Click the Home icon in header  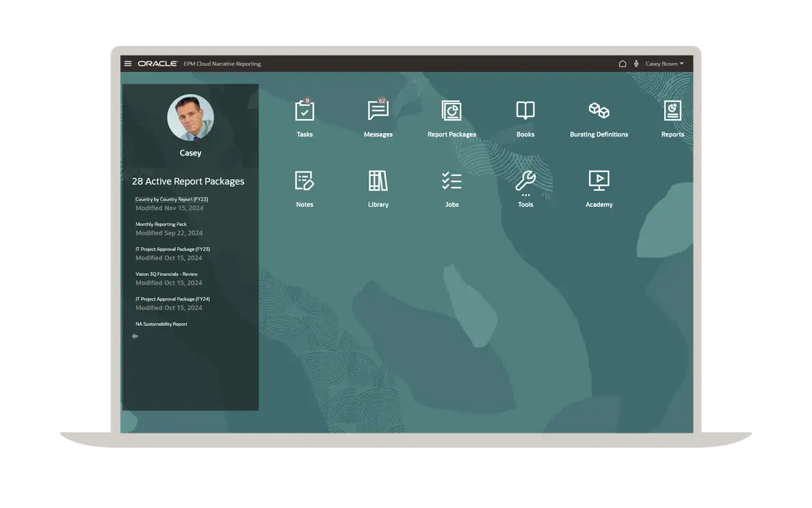(x=623, y=64)
